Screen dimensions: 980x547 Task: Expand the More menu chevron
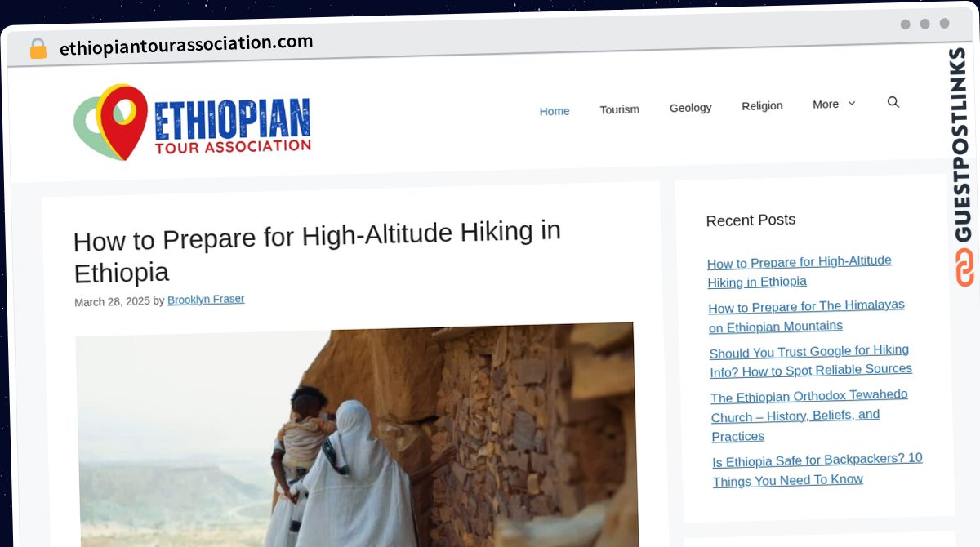[852, 104]
